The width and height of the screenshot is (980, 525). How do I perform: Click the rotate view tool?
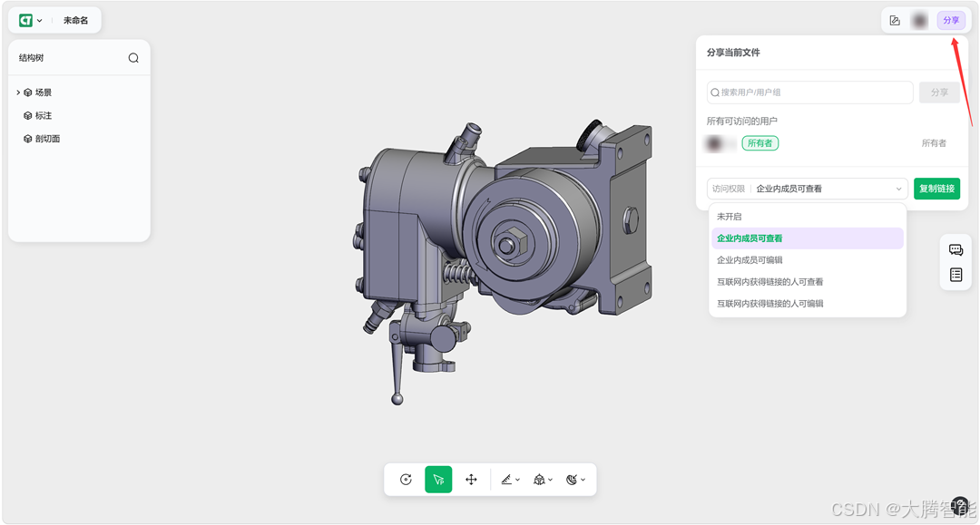pos(406,480)
